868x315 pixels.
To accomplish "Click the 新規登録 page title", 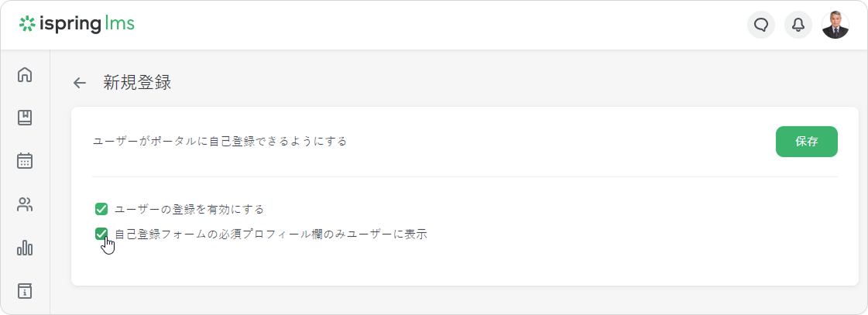I will point(137,83).
